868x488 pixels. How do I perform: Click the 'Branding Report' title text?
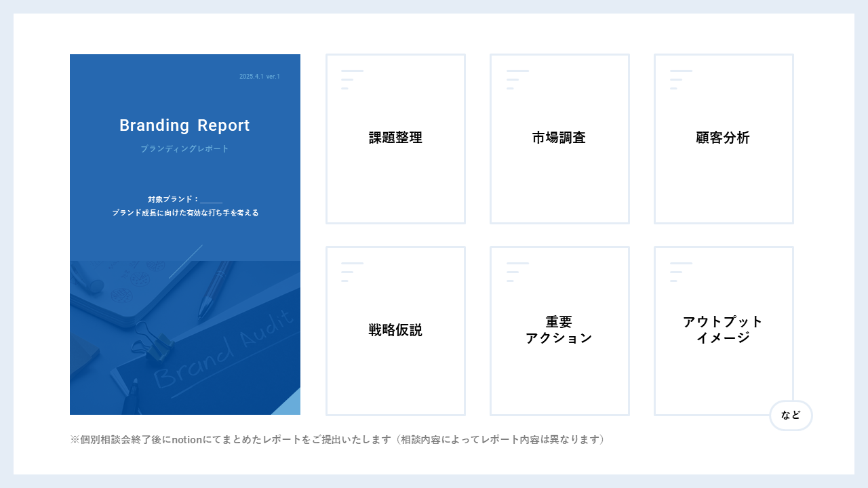point(184,125)
